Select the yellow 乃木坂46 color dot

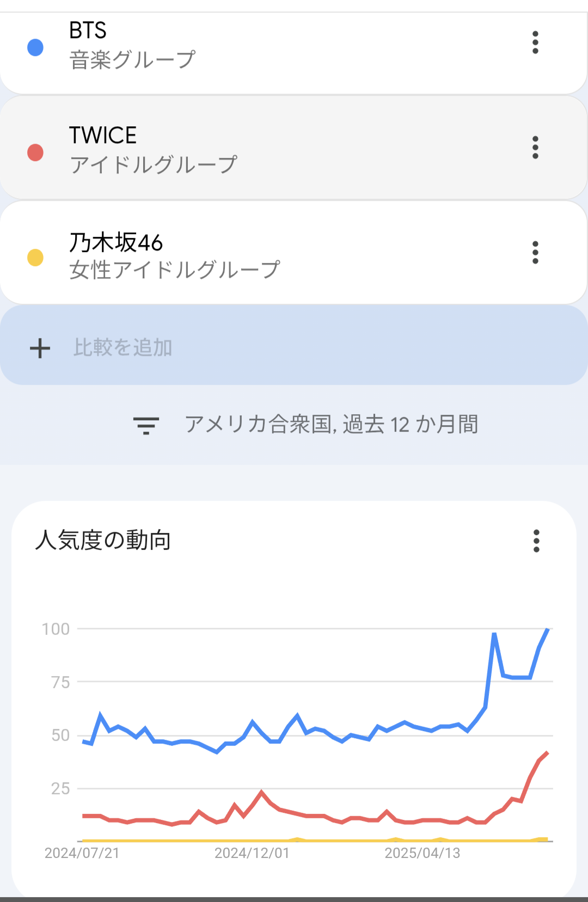point(35,257)
